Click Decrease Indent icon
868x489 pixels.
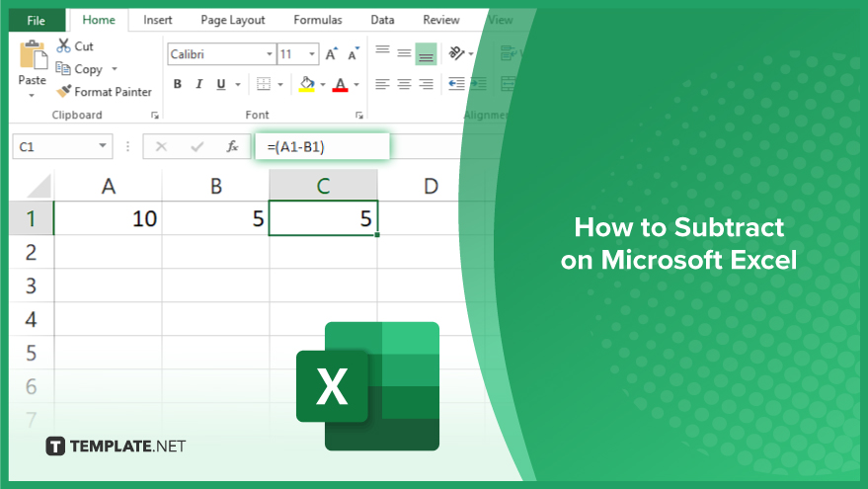click(456, 84)
